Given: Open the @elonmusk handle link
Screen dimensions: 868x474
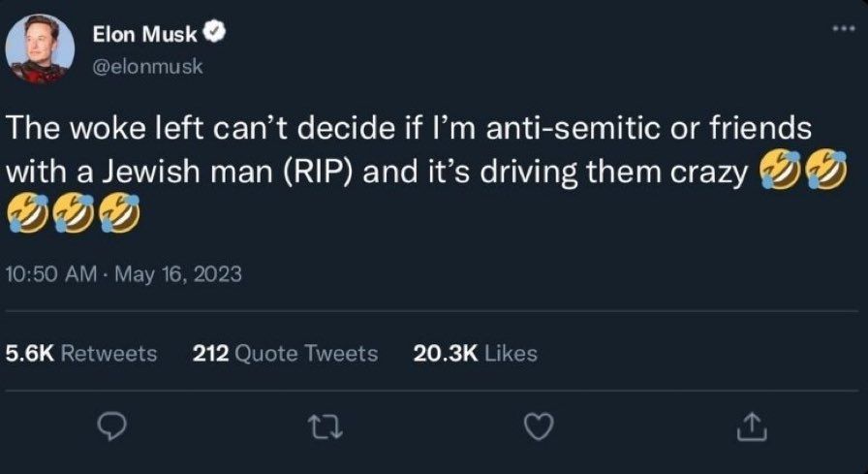Looking at the screenshot, I should [147, 67].
